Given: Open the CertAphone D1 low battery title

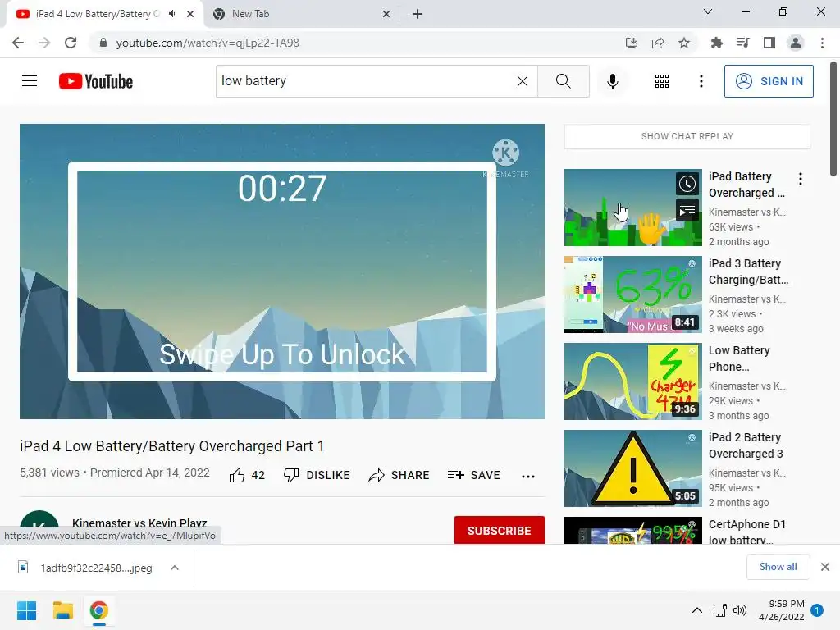Looking at the screenshot, I should [746, 532].
